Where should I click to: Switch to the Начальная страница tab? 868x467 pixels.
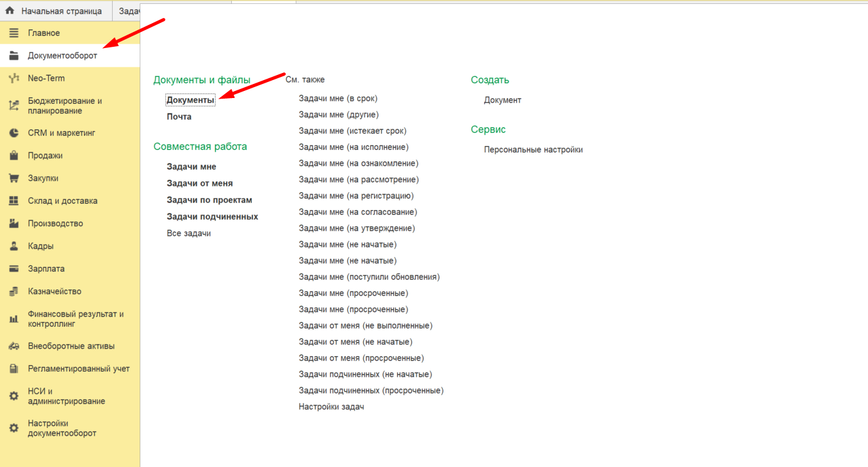[x=56, y=12]
